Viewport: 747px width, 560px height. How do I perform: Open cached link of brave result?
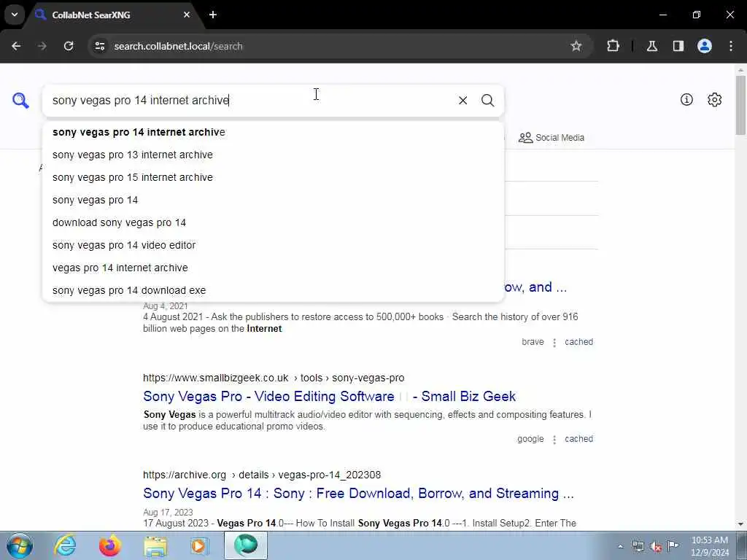tap(578, 342)
